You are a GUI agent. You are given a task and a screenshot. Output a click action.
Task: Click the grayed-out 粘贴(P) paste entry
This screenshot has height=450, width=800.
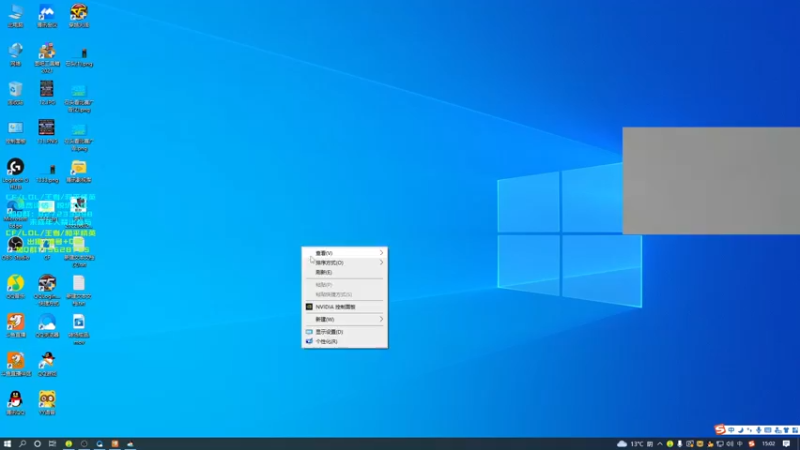point(344,285)
